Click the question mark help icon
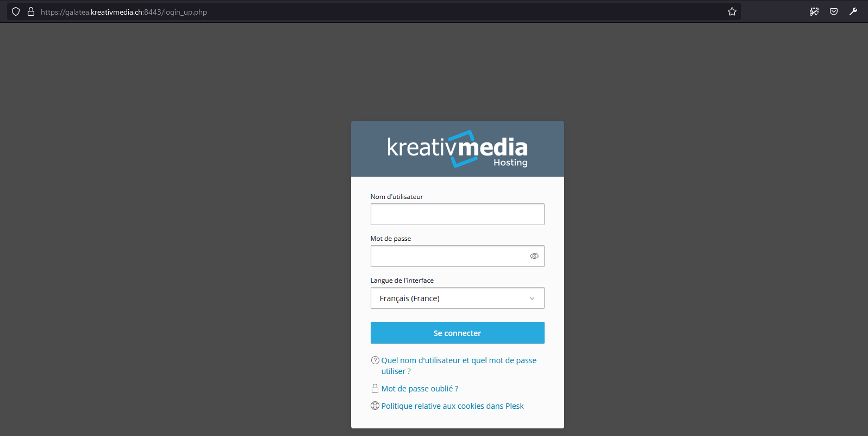Viewport: 868px width, 436px height. point(375,360)
